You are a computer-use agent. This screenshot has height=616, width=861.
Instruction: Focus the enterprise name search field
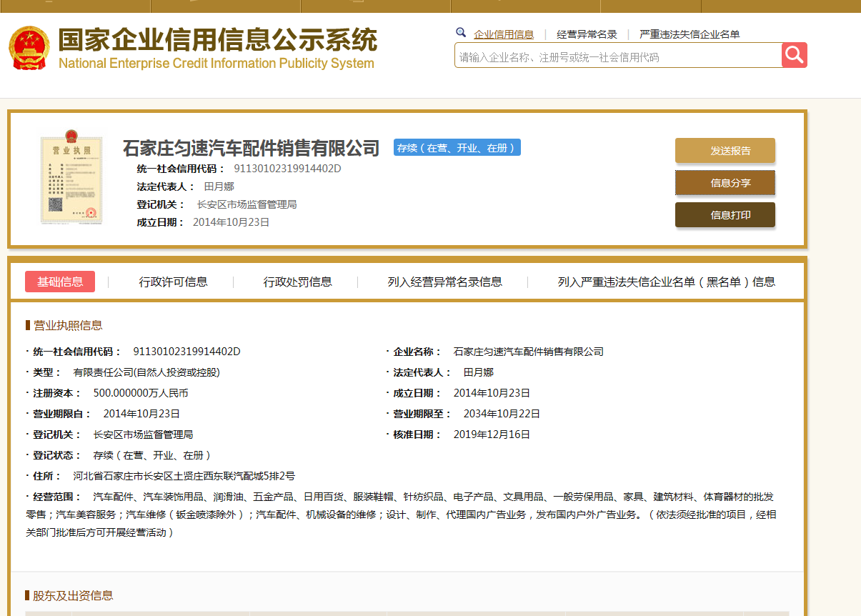point(618,56)
